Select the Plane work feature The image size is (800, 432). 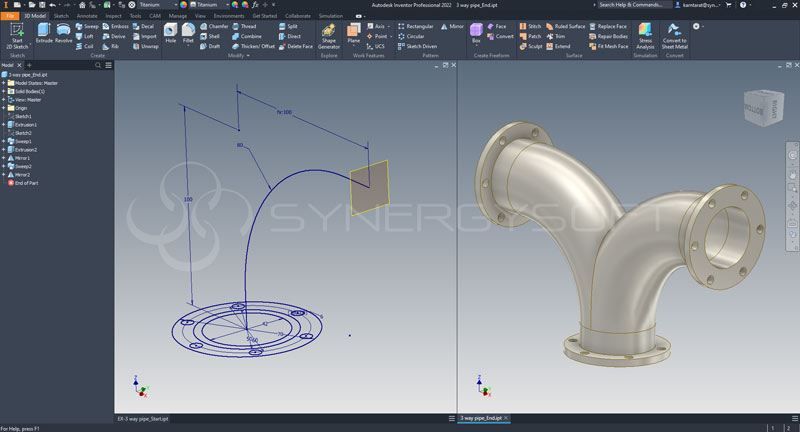[353, 32]
